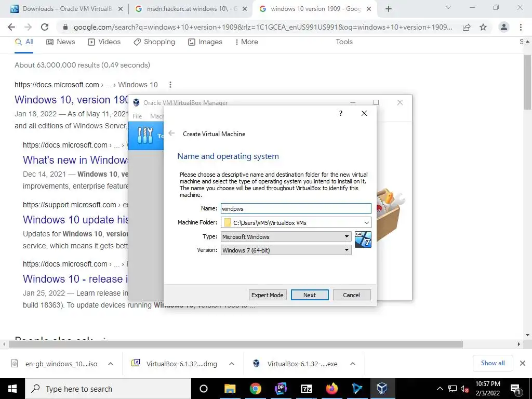The image size is (532, 399).
Task: Click Show all downloads button
Action: [x=493, y=363]
